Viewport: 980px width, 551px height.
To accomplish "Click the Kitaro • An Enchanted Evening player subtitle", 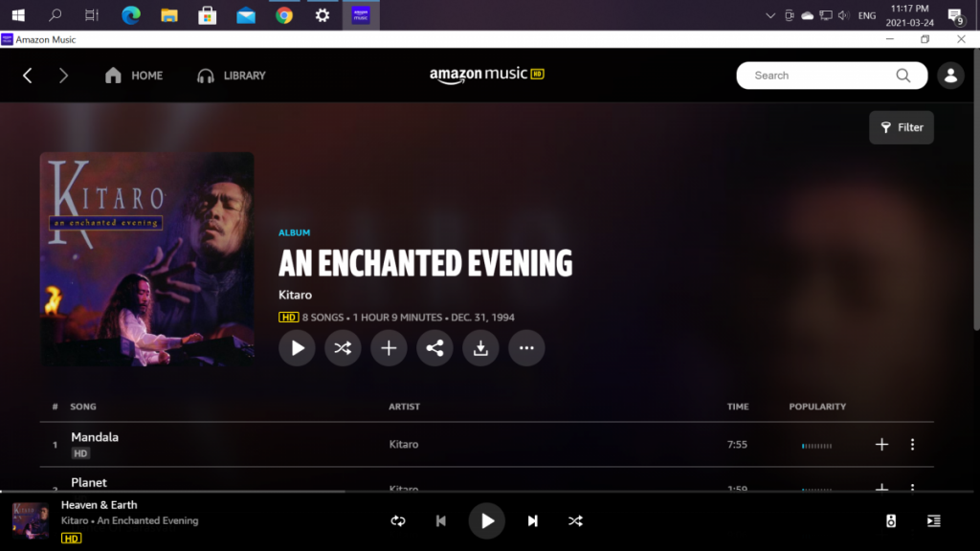I will (129, 520).
